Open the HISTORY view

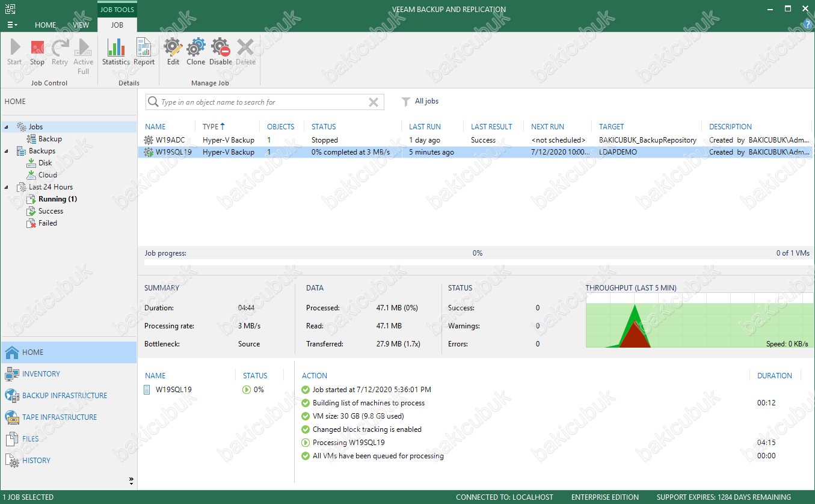tap(69, 461)
